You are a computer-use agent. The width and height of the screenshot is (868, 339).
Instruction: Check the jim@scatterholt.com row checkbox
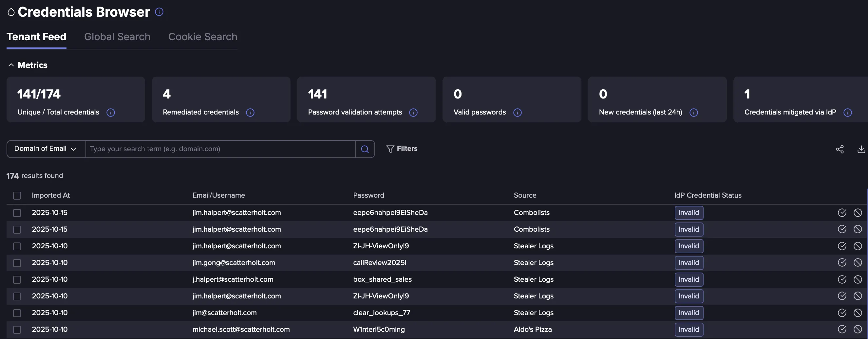(17, 313)
